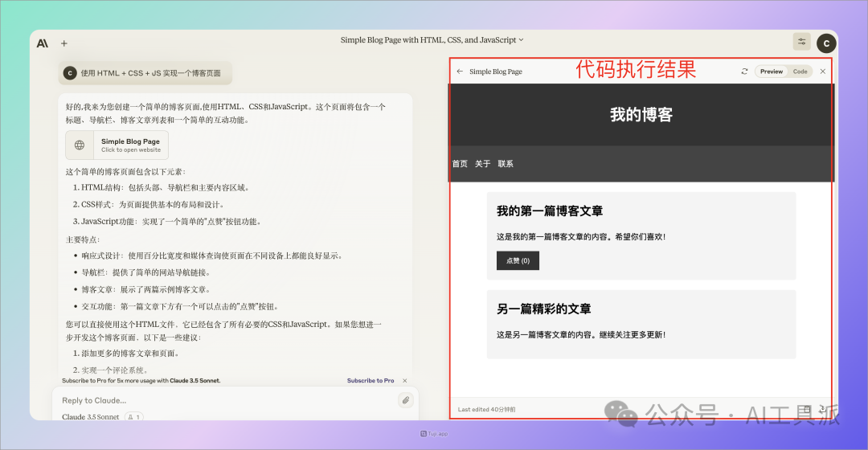
Task: Refresh the artifact preview
Action: click(x=744, y=72)
